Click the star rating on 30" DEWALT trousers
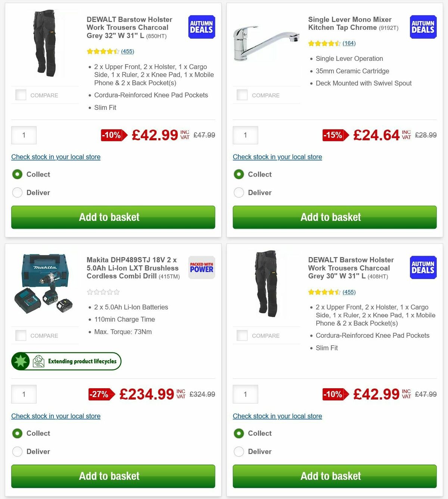This screenshot has width=448, height=499. (324, 292)
